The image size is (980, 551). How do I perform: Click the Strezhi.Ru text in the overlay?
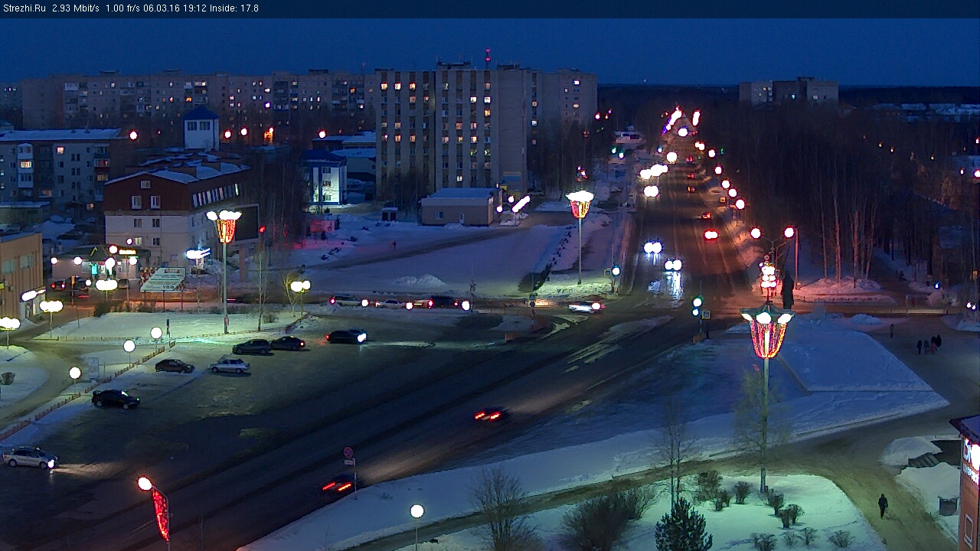[x=24, y=8]
